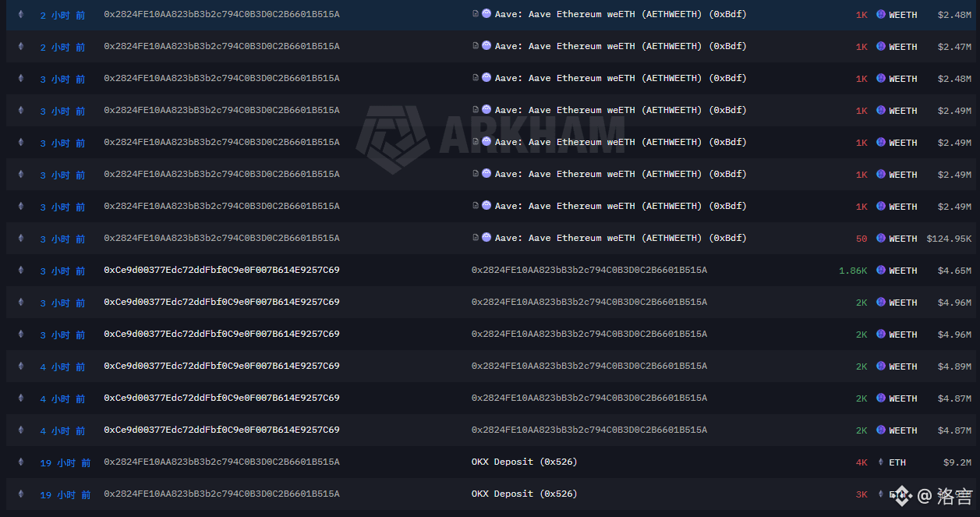Click Ethereum chain icon in the $124.95K row
Image resolution: width=980 pixels, height=517 pixels.
click(x=21, y=239)
